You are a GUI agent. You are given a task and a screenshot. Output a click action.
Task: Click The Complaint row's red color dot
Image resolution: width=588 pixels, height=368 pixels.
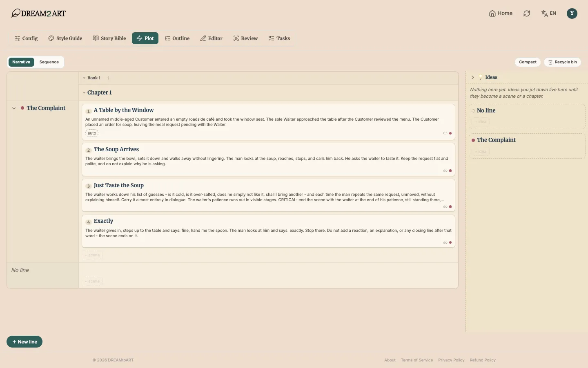[22, 108]
